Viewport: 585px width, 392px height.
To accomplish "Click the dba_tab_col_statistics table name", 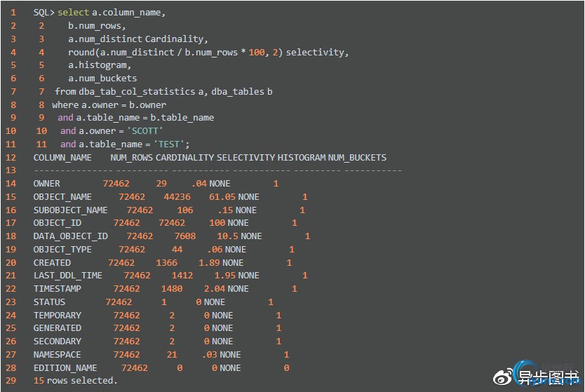I will coord(137,92).
